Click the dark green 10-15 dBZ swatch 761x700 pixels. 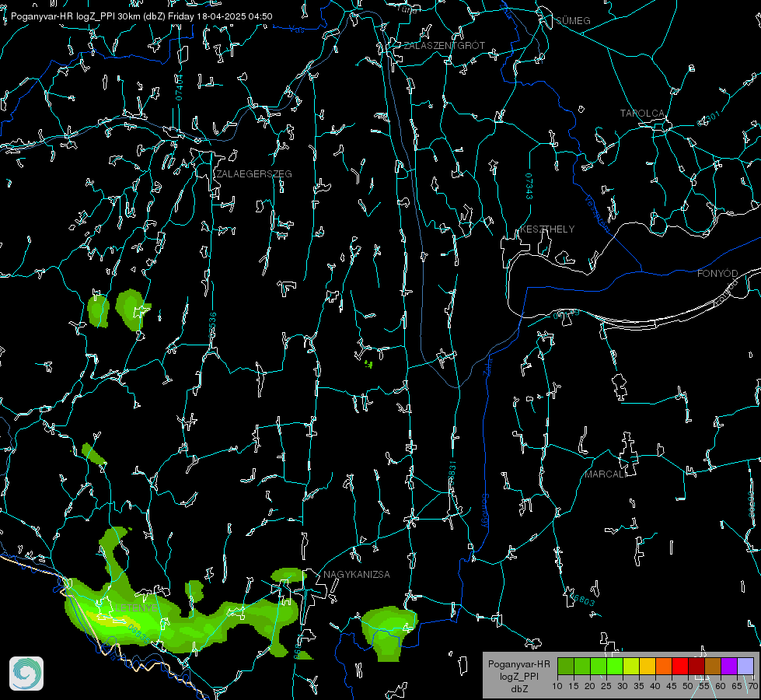(x=566, y=666)
